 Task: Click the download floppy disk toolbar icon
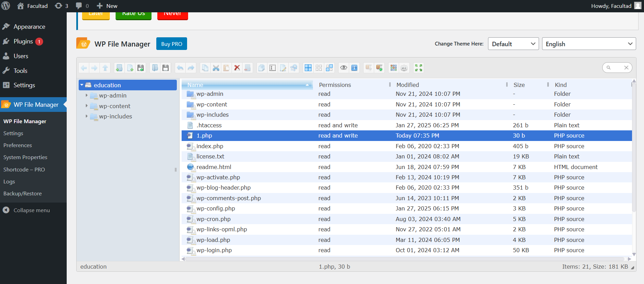click(x=166, y=68)
